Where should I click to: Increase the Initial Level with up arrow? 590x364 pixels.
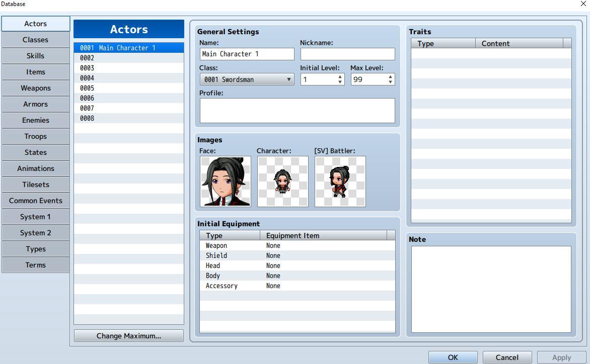(x=340, y=77)
